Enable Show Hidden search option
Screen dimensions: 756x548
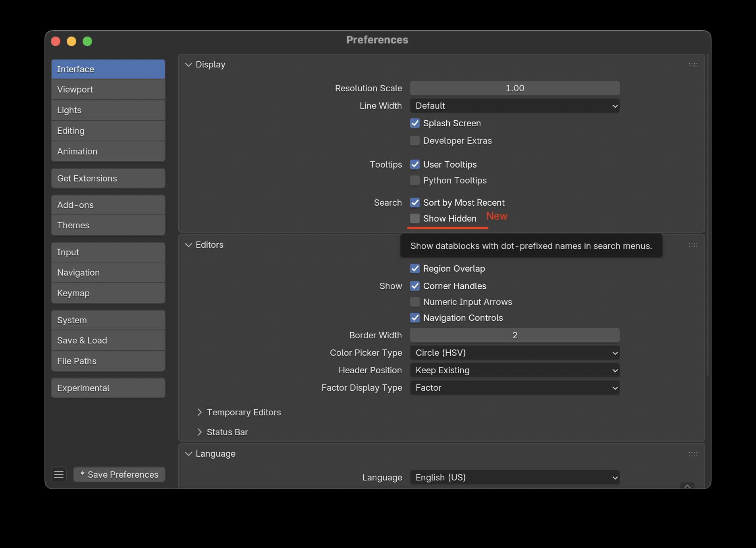pos(415,218)
